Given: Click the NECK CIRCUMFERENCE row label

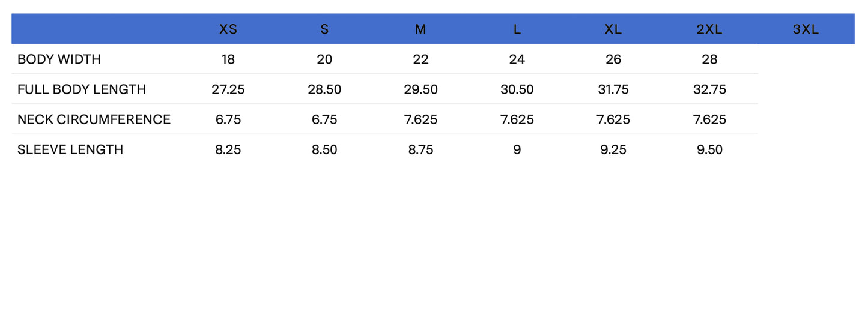Looking at the screenshot, I should pos(94,119).
